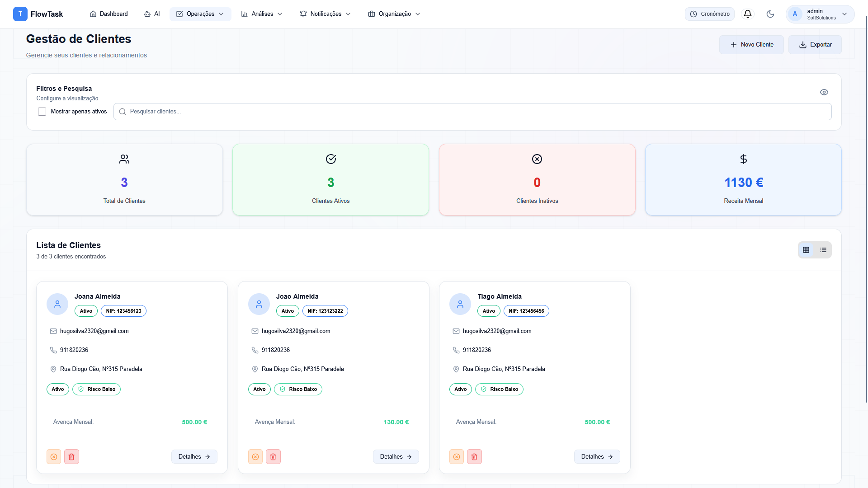This screenshot has height=488, width=868.
Task: Switch to grid view layout
Action: (x=806, y=250)
